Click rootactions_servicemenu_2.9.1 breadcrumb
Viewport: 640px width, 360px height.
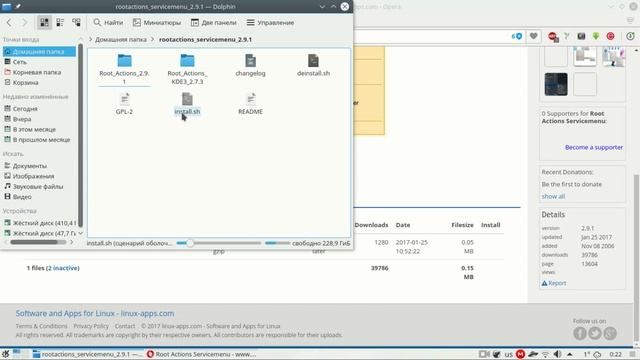[205, 40]
